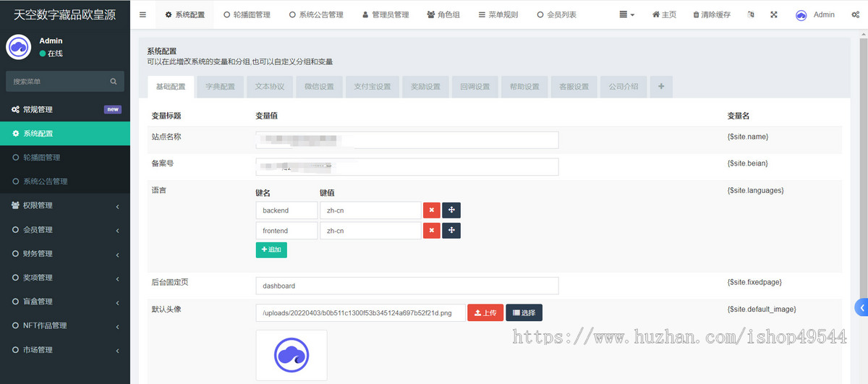Click the language switch icon
Image resolution: width=868 pixels, height=384 pixels.
coord(751,14)
